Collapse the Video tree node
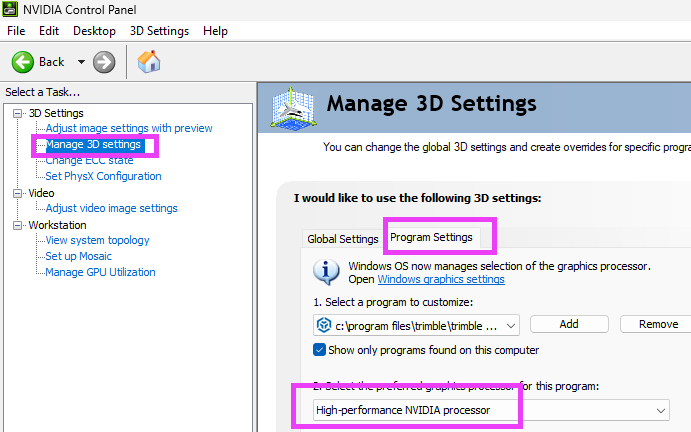Viewport: 691px width, 432px height. [x=18, y=193]
